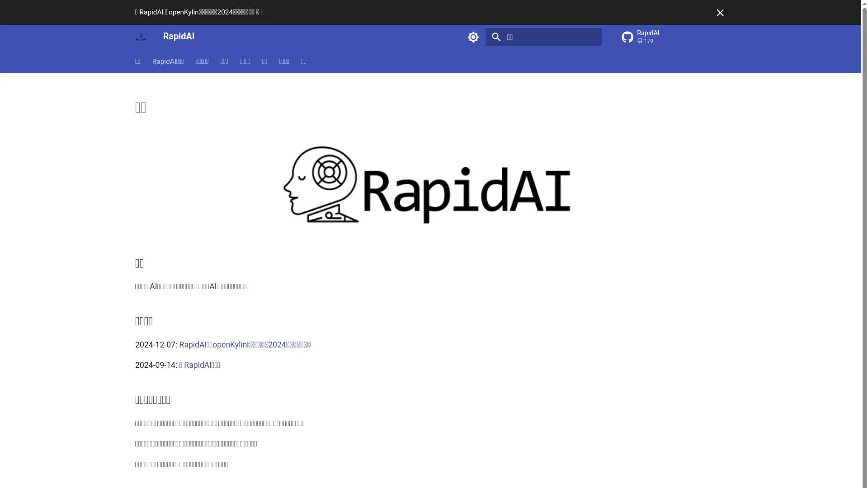Open the fourth navigation tab

pyautogui.click(x=224, y=61)
